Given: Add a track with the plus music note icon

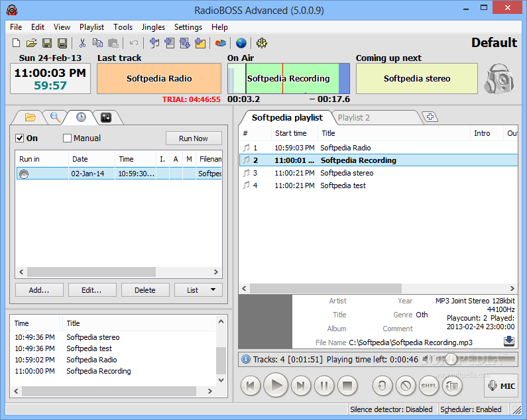Looking at the screenshot, I should pyautogui.click(x=154, y=43).
